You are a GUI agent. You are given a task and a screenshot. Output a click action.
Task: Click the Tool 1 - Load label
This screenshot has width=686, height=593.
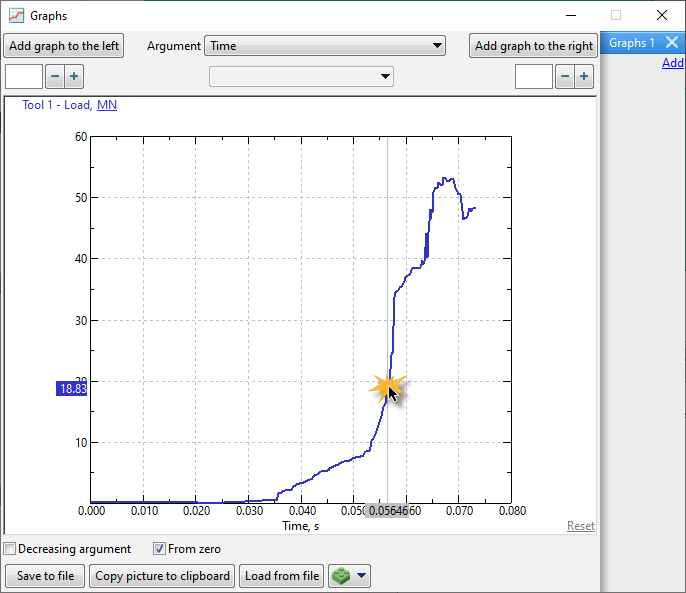click(x=57, y=105)
